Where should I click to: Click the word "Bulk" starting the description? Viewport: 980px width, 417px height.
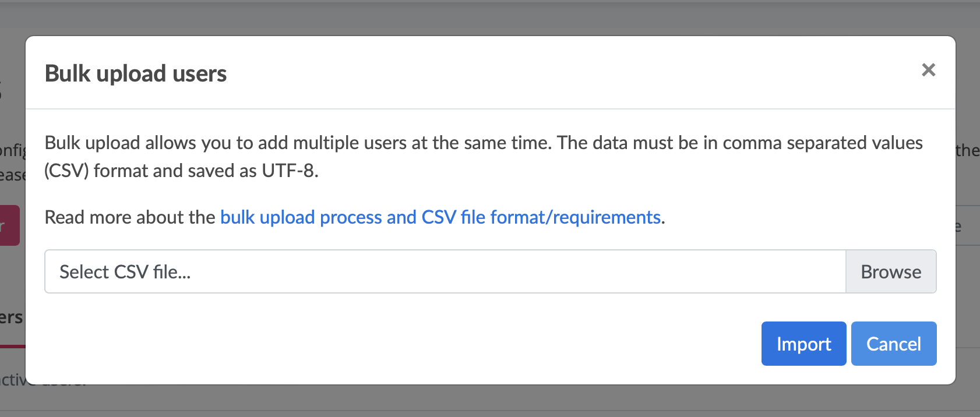tap(63, 143)
